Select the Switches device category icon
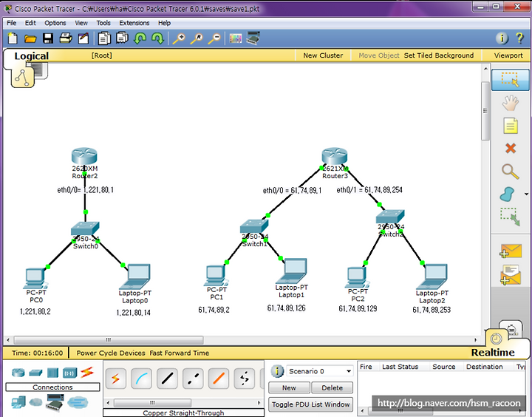Viewport: 532px width, 417px height. coord(35,373)
